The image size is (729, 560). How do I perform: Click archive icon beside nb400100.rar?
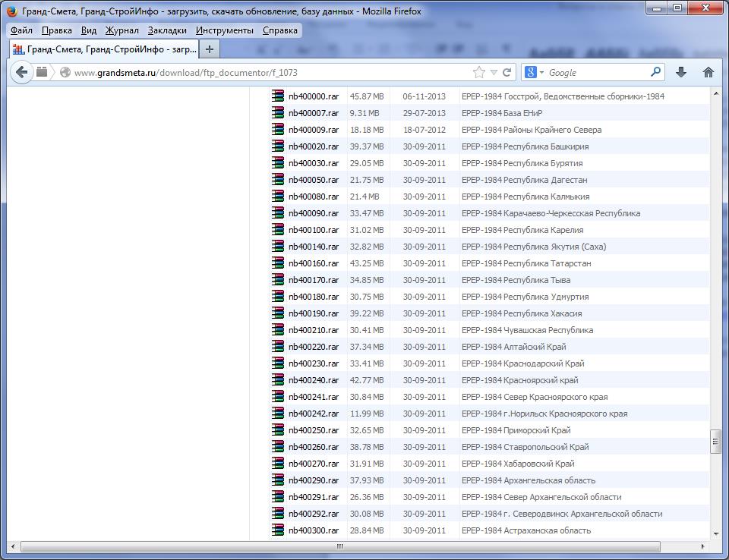pos(278,230)
